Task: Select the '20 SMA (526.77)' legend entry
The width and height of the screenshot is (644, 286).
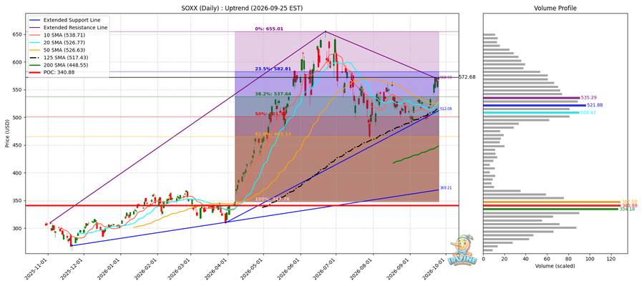Action: 63,42
